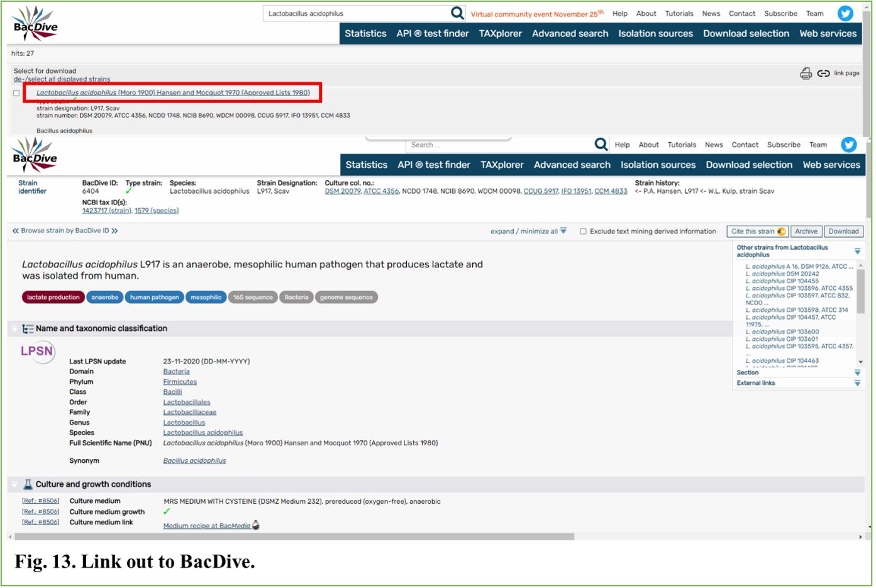
Task: Expand the External links sidebar panel
Action: tap(857, 383)
